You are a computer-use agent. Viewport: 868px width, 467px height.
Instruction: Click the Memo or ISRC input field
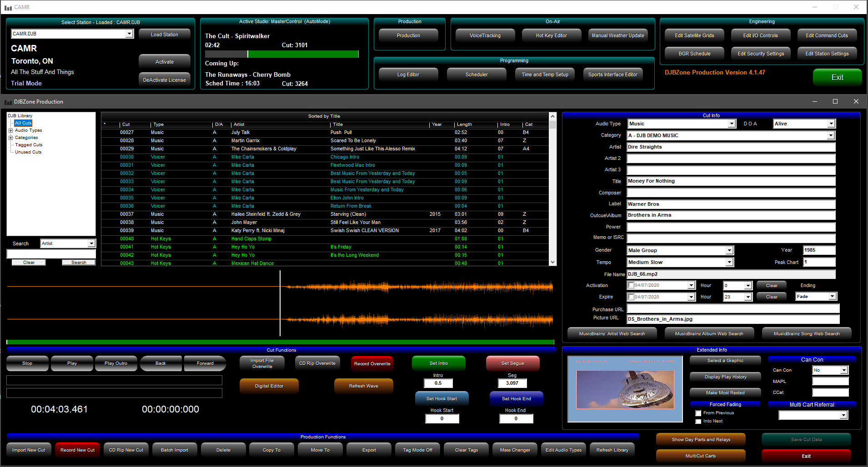coord(731,238)
